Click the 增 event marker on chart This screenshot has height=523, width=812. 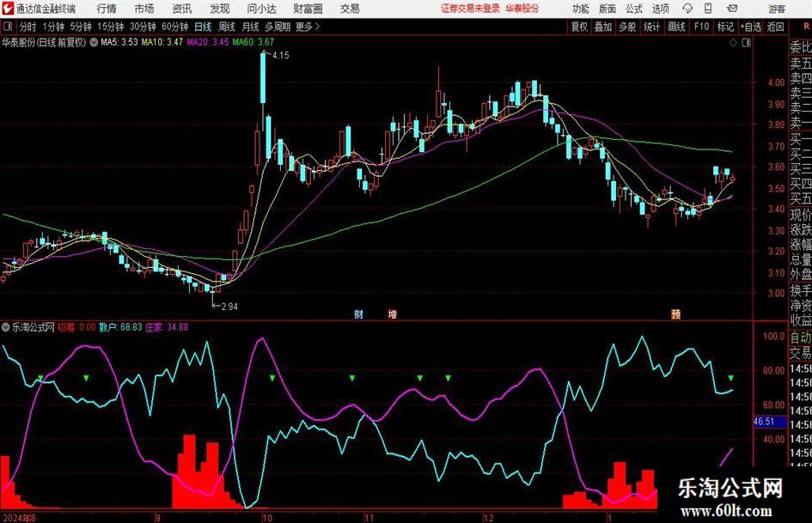(x=393, y=314)
